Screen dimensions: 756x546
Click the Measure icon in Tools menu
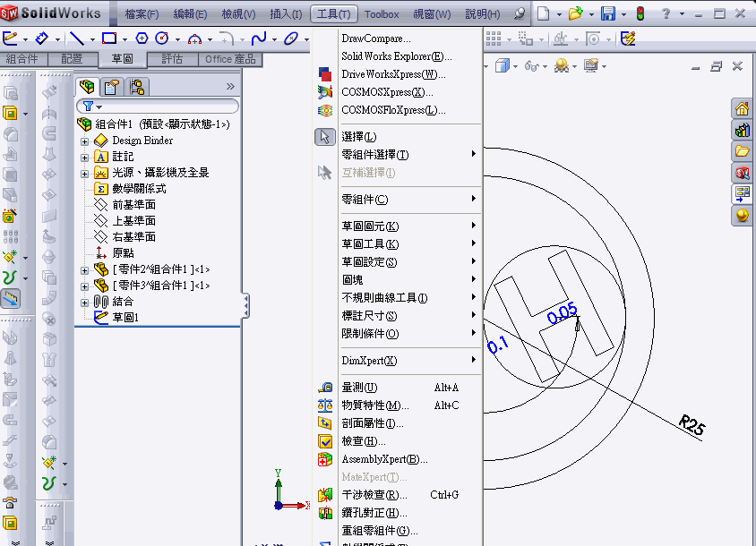pyautogui.click(x=325, y=387)
